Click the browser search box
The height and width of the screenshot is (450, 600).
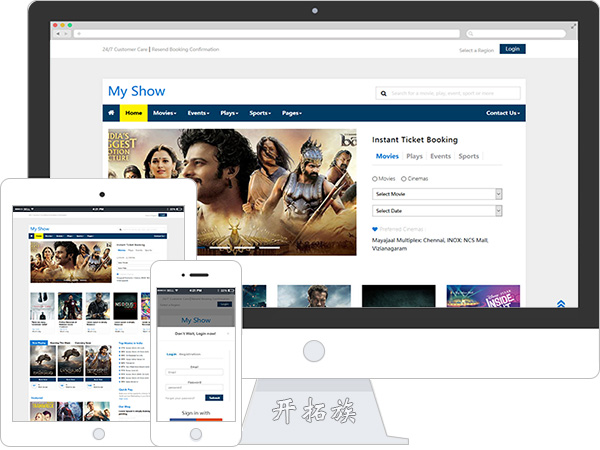click(516, 34)
